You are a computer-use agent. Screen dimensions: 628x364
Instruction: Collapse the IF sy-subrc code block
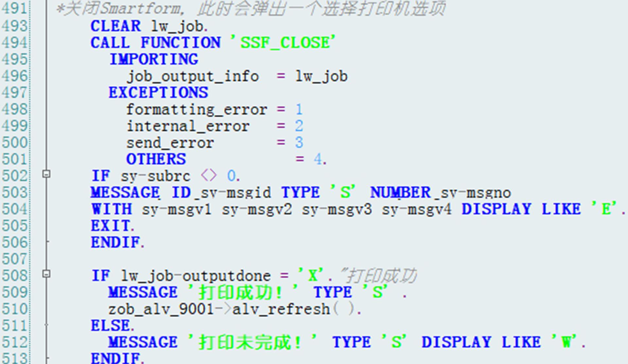pyautogui.click(x=46, y=174)
